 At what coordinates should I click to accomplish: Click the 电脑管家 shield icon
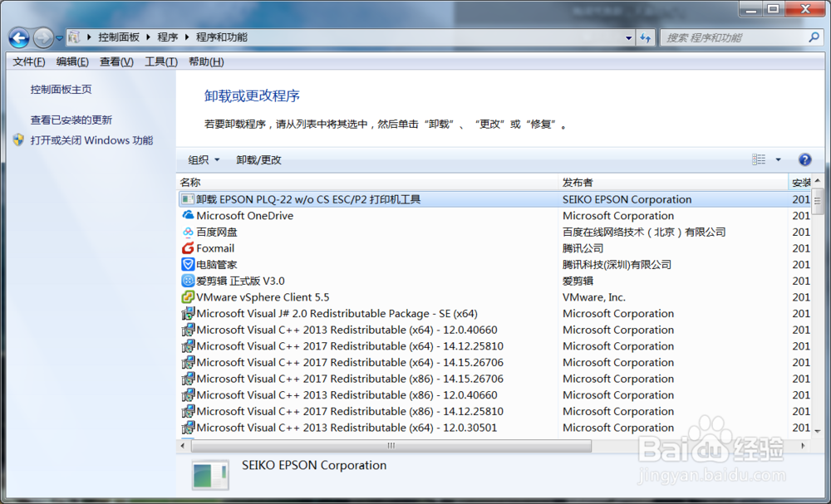[188, 264]
